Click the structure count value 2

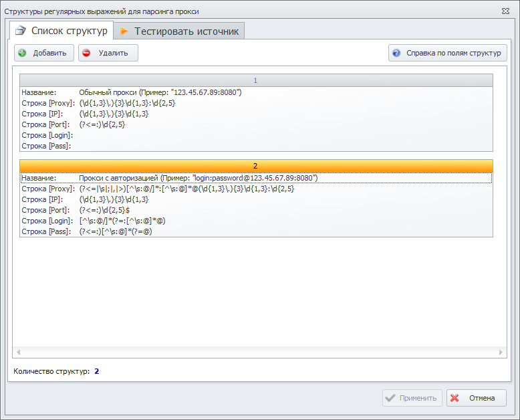pos(96,371)
